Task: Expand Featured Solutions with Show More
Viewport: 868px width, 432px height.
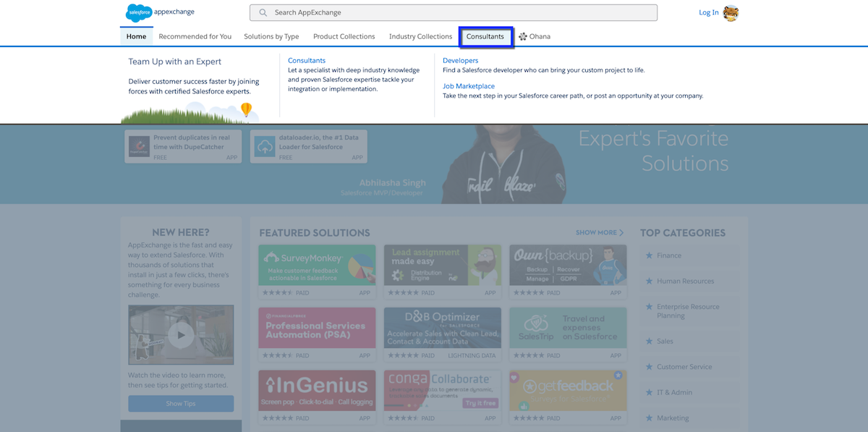Action: (x=599, y=232)
